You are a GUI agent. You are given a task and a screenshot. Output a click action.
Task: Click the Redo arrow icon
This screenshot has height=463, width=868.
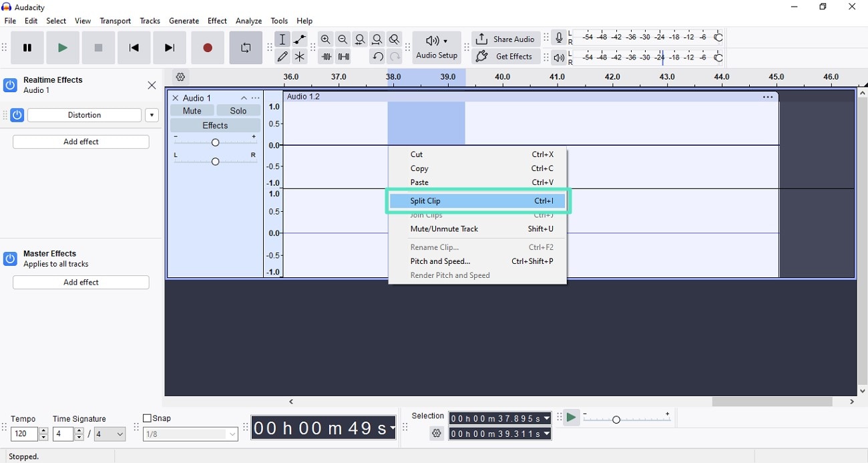395,57
